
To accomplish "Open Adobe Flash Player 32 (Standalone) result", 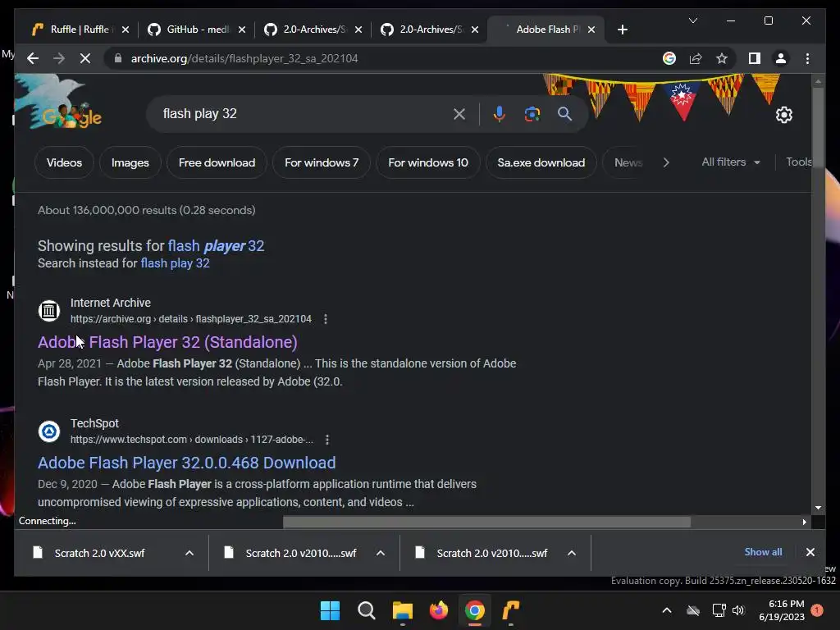I will click(x=167, y=342).
